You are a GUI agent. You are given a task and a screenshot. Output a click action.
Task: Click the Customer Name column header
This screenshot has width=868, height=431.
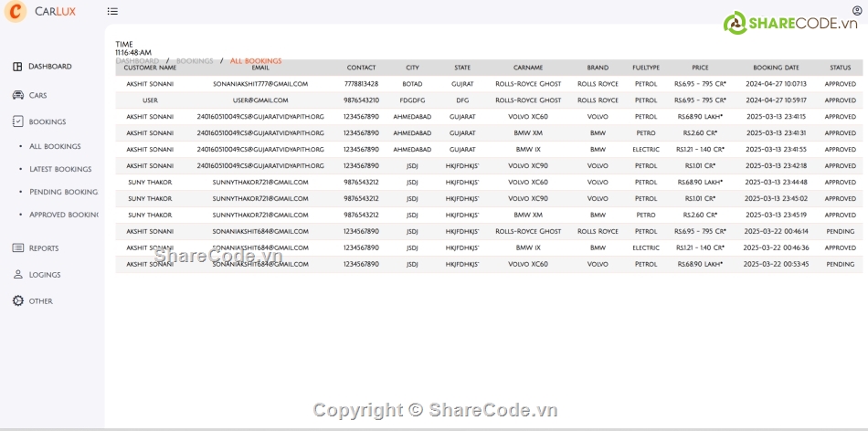pos(150,68)
